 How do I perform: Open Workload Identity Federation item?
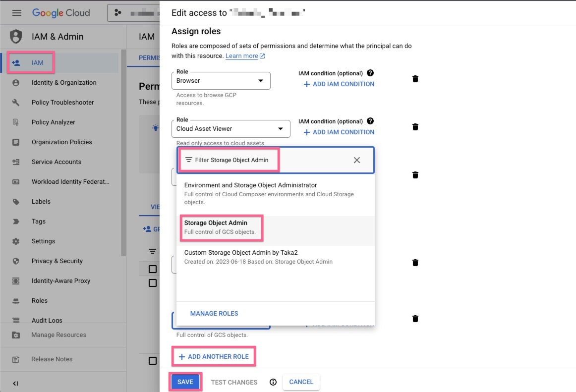point(70,182)
